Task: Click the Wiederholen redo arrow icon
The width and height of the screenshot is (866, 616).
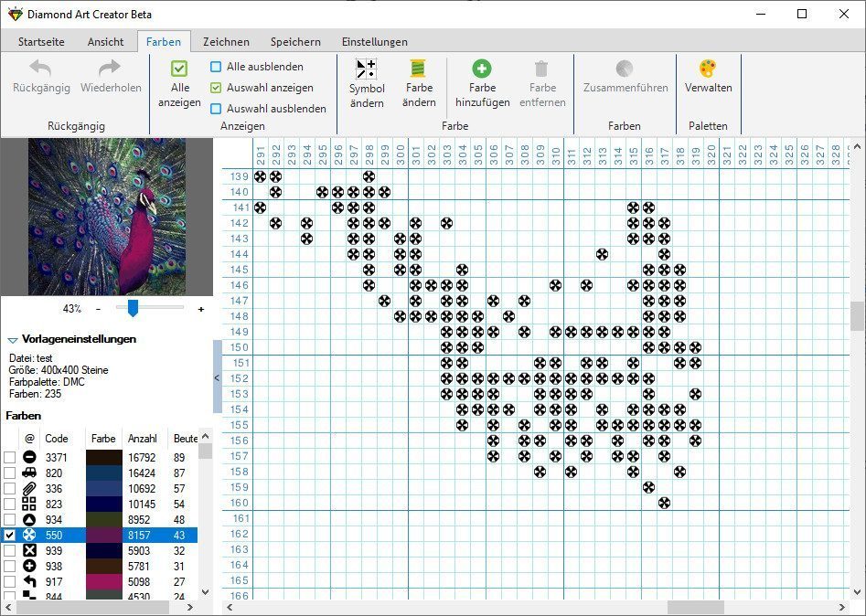Action: click(x=111, y=69)
